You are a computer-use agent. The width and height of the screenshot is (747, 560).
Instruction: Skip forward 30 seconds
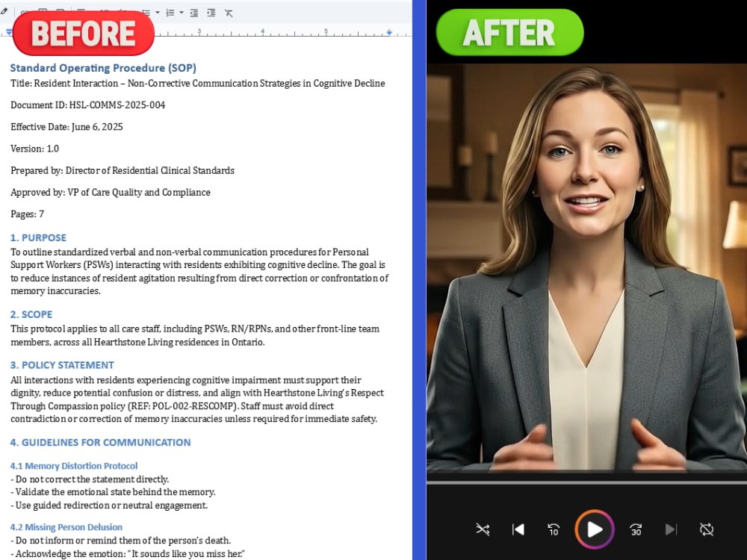point(636,529)
